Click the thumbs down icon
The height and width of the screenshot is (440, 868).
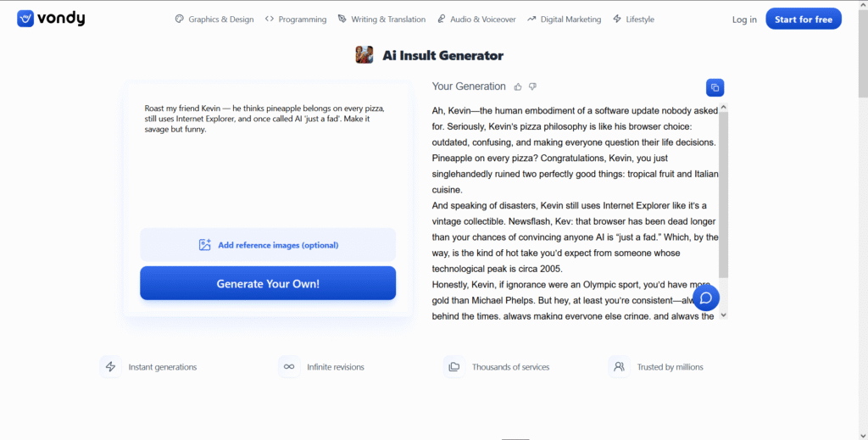(x=532, y=86)
